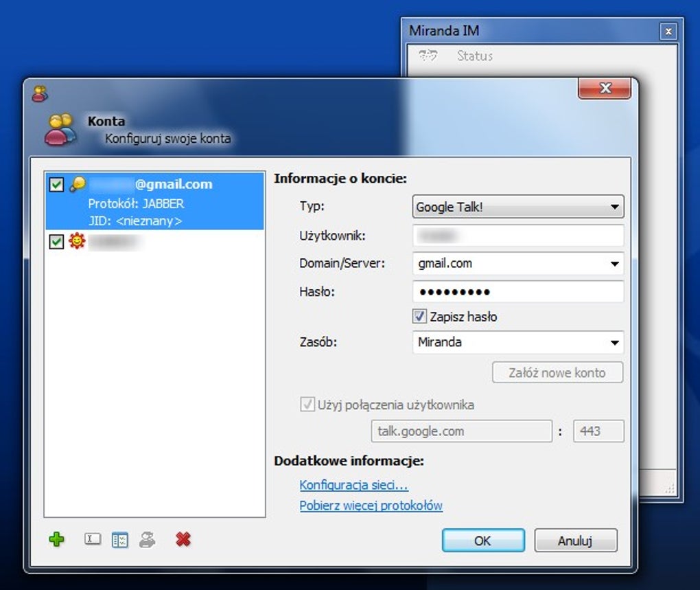Click the small accounts icon in title bar
The height and width of the screenshot is (590, 700).
[x=40, y=93]
